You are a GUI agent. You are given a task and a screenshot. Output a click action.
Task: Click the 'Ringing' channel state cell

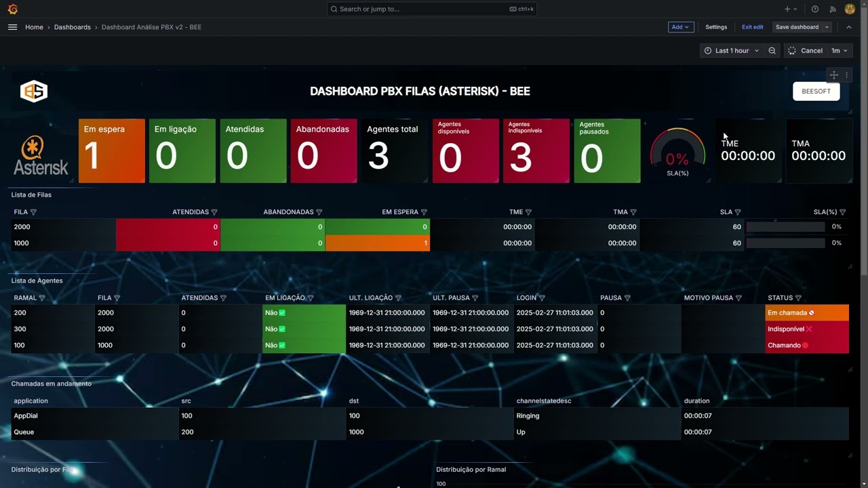coord(597,416)
